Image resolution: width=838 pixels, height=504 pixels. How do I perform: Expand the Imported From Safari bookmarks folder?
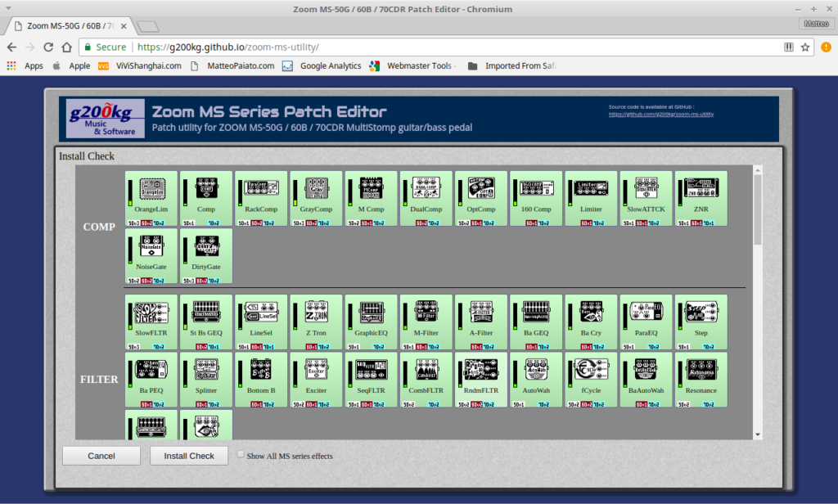512,65
